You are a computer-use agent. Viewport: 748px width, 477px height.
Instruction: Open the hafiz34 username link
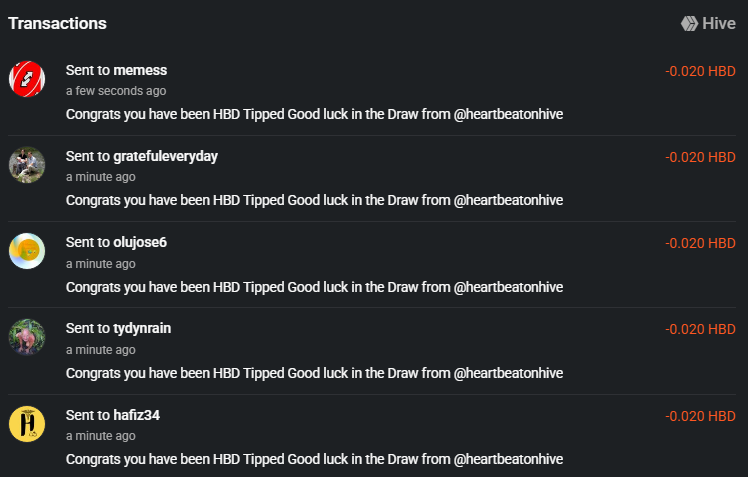136,415
